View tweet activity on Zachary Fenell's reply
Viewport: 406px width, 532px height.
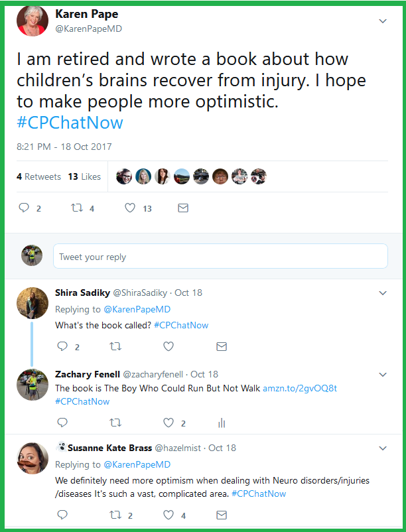pos(222,423)
